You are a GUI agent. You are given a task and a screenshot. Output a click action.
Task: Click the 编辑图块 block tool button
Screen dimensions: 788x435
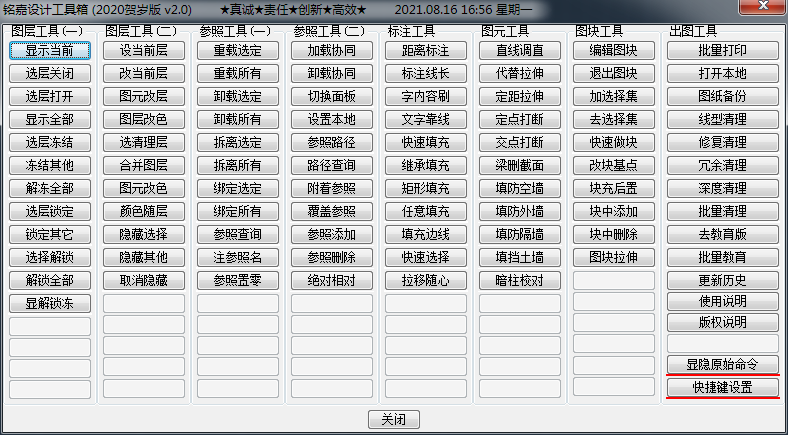(614, 50)
